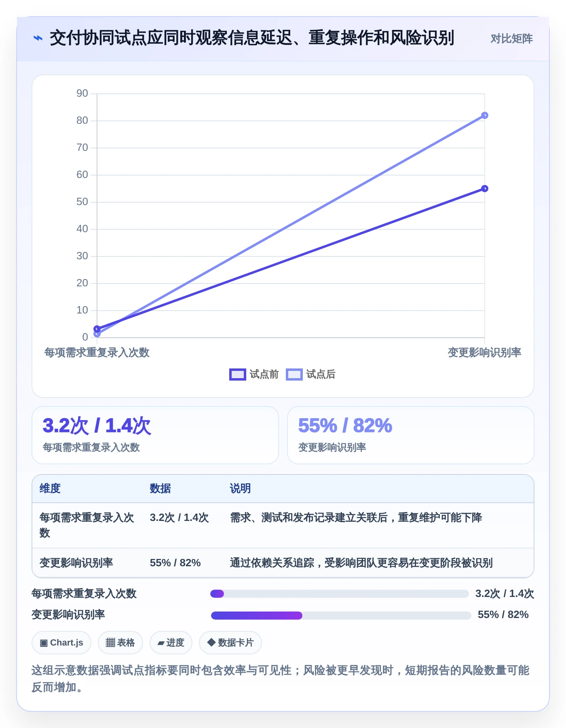Click the 每项需求重复录入次数 table row name
Image resolution: width=566 pixels, height=728 pixels.
87,525
